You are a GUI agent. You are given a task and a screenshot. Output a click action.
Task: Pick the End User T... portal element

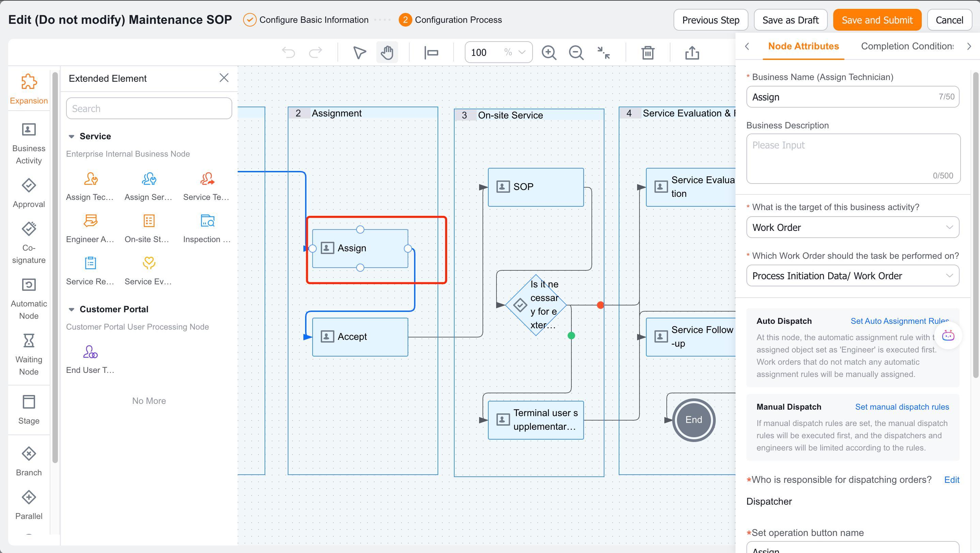coord(90,359)
